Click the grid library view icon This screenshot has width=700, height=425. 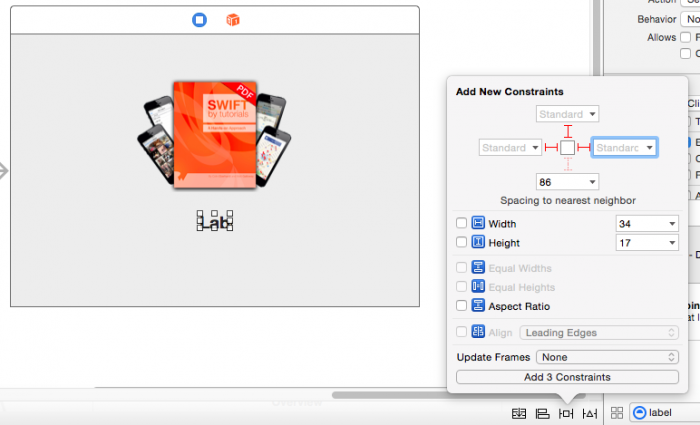617,413
